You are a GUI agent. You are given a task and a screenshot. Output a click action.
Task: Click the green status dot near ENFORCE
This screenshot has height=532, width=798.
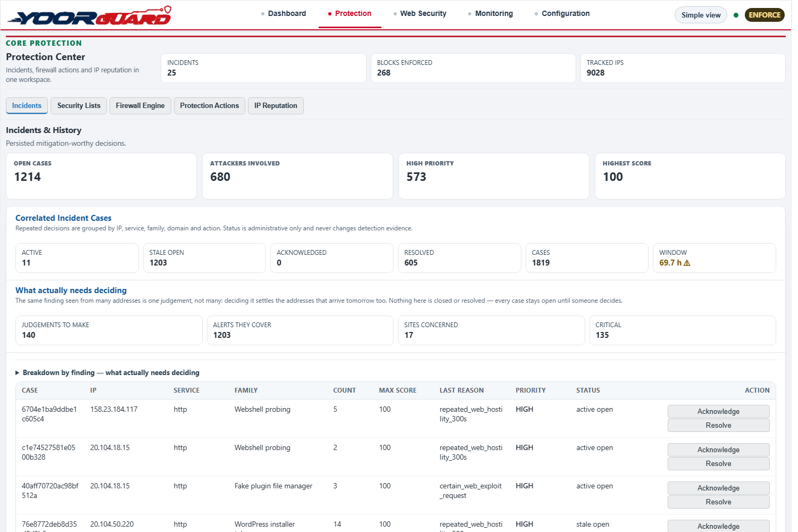click(x=736, y=15)
